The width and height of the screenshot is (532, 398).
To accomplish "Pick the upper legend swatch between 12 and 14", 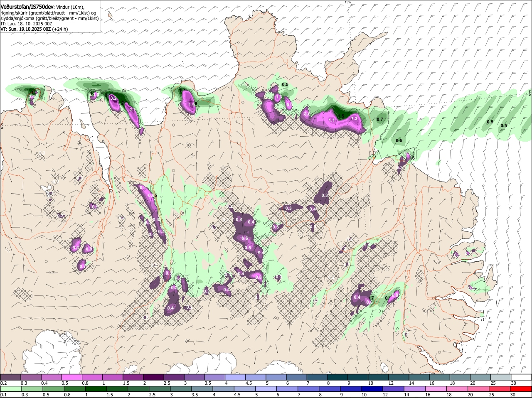I will (x=399, y=377).
